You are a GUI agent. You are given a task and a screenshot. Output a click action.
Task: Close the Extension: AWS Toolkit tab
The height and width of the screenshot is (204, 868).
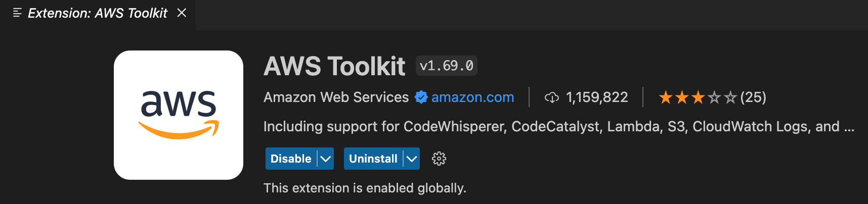(x=182, y=13)
